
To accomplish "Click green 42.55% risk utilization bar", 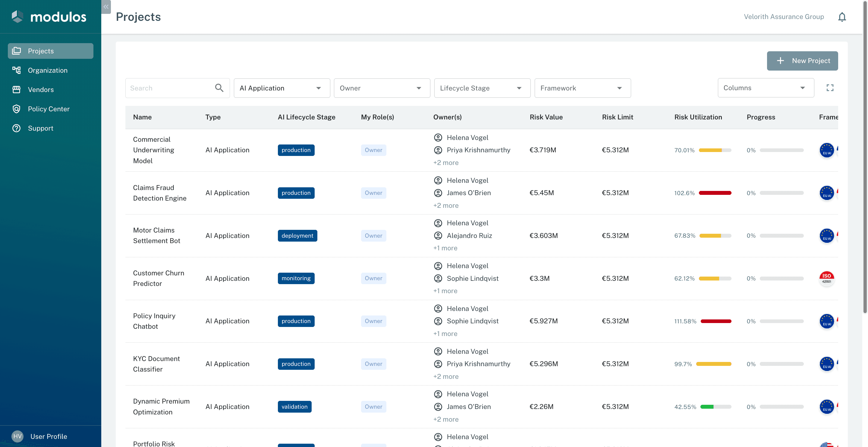I will coord(716,407).
